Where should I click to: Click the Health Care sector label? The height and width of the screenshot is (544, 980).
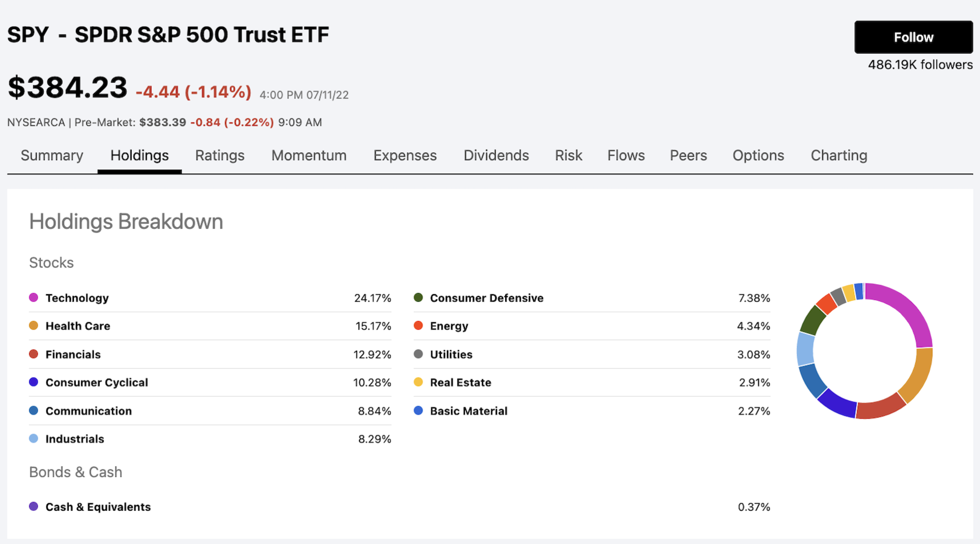pyautogui.click(x=78, y=326)
